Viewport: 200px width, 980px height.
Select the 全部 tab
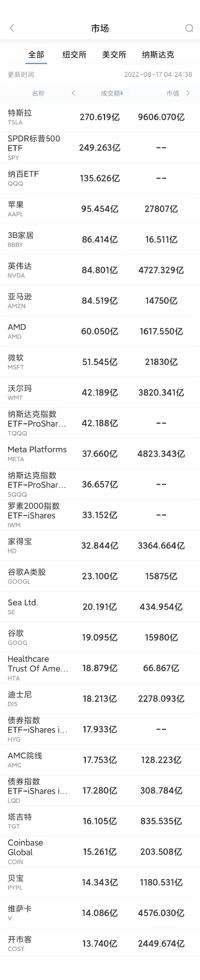tap(36, 54)
